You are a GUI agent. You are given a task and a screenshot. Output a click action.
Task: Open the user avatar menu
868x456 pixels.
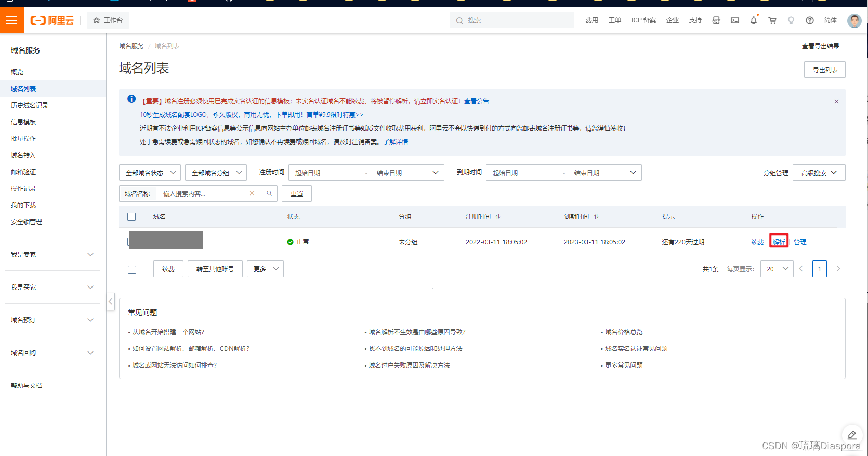click(854, 20)
